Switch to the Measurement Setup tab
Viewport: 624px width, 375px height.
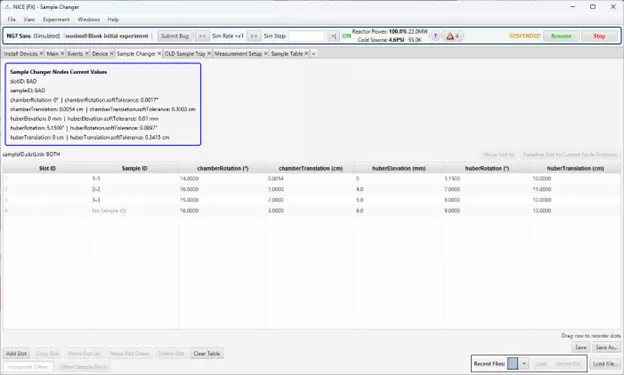(238, 53)
